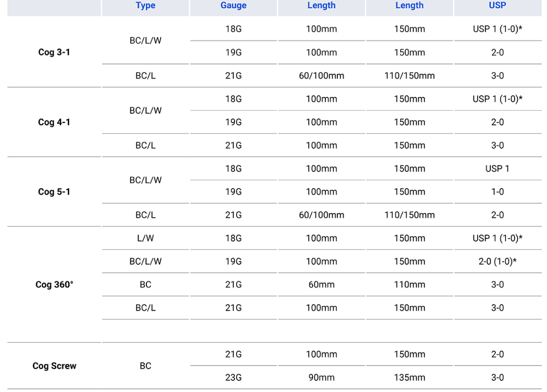The image size is (547, 392).
Task: Click the 110/150mm cell in Cog 5-1
Action: [409, 215]
